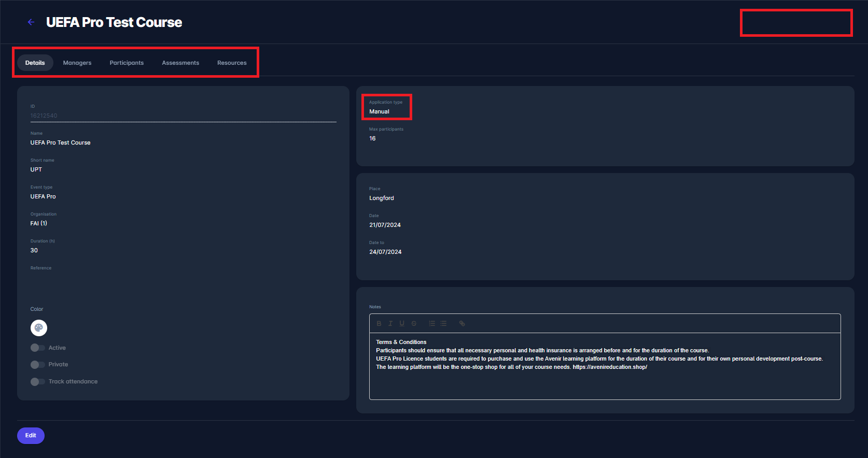Open the Participants tab

127,63
